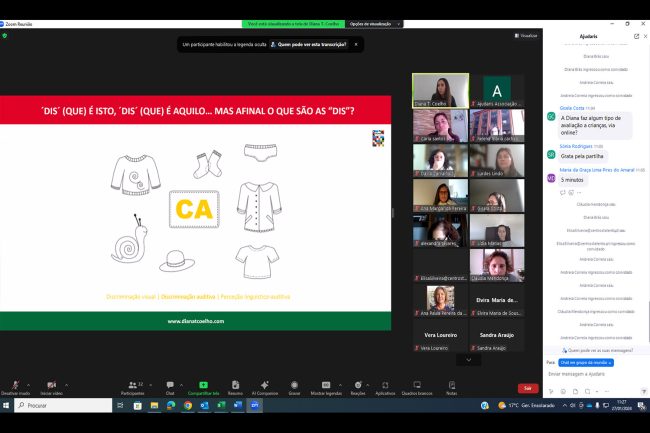The height and width of the screenshot is (433, 650).
Task: Open the Participantes panel
Action: (131, 385)
